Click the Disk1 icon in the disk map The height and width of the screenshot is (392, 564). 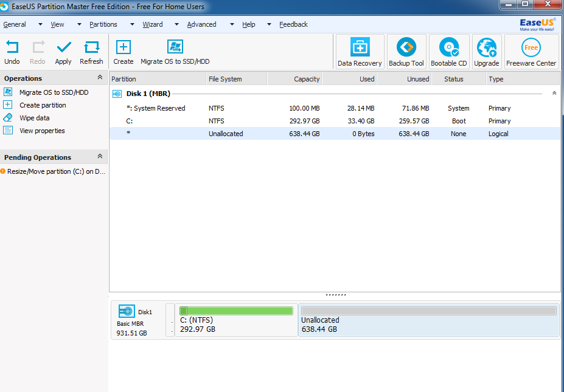(127, 311)
